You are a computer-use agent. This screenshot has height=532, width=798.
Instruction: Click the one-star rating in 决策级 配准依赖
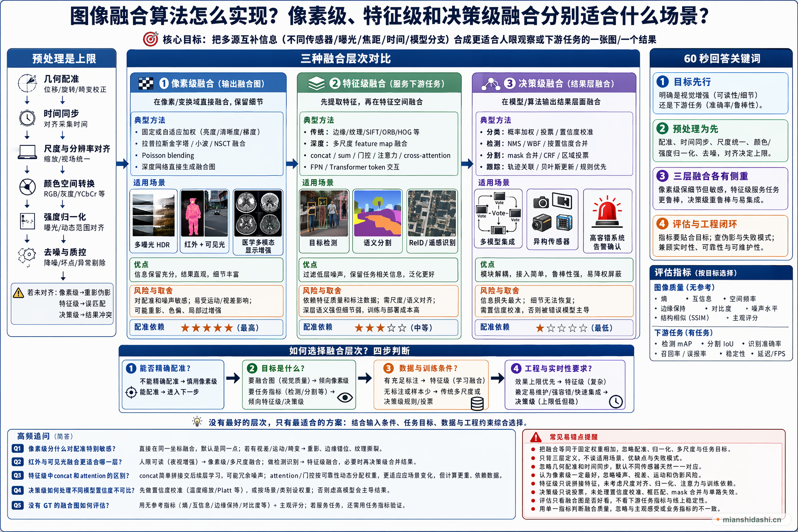(562, 328)
